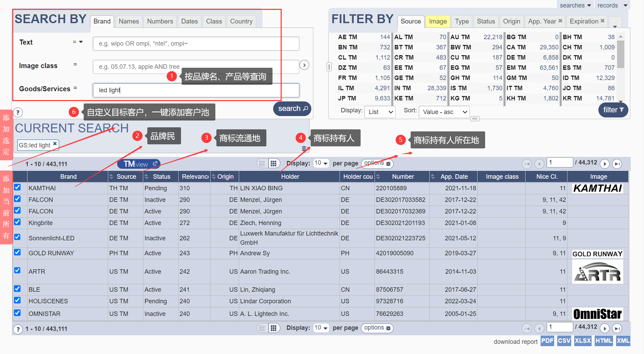This screenshot has width=644, height=354.
Task: Remove the GS:led light search term
Action: click(x=55, y=144)
